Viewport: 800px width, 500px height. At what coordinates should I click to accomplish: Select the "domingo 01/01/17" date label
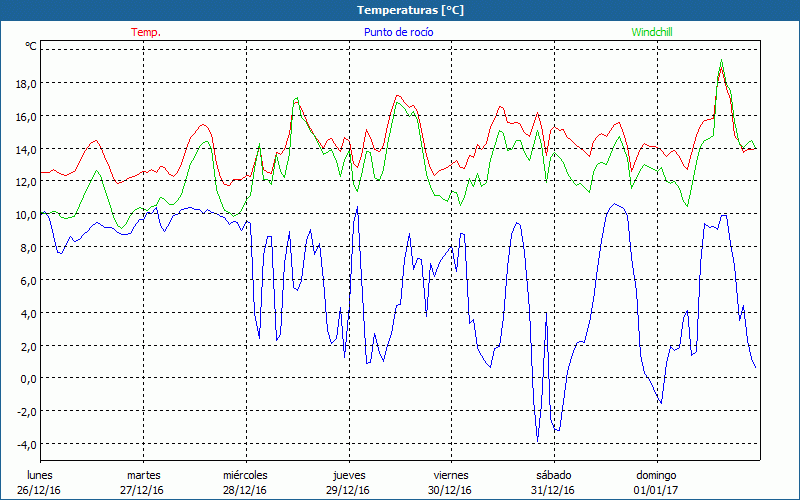click(x=655, y=482)
